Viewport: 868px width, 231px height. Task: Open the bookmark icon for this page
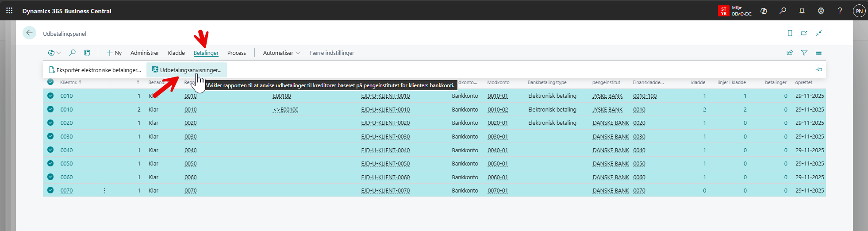pyautogui.click(x=790, y=33)
